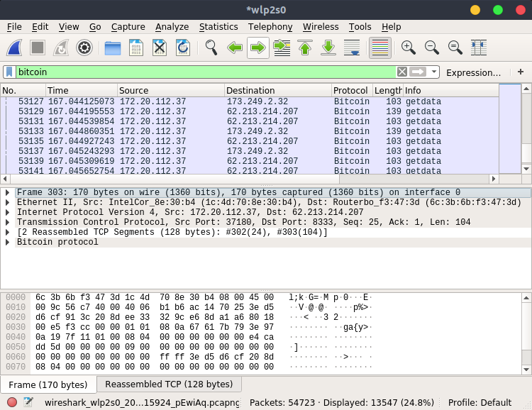Zoom out main window text

click(x=431, y=48)
